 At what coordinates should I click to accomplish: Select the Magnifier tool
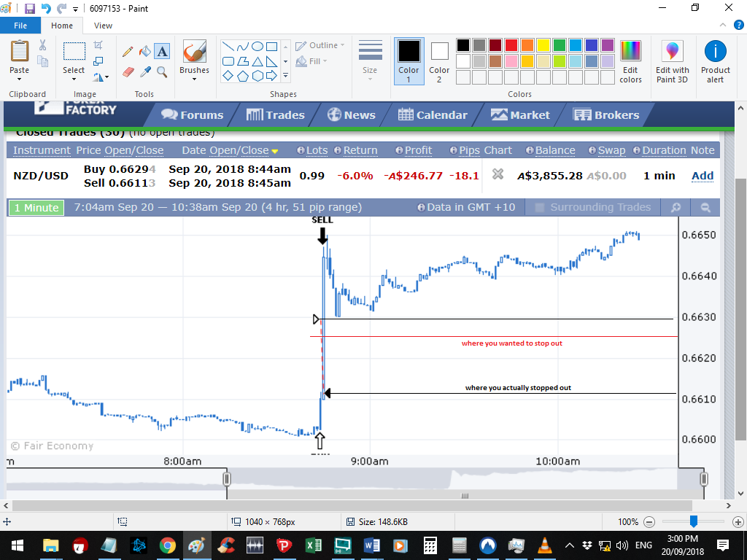[162, 72]
